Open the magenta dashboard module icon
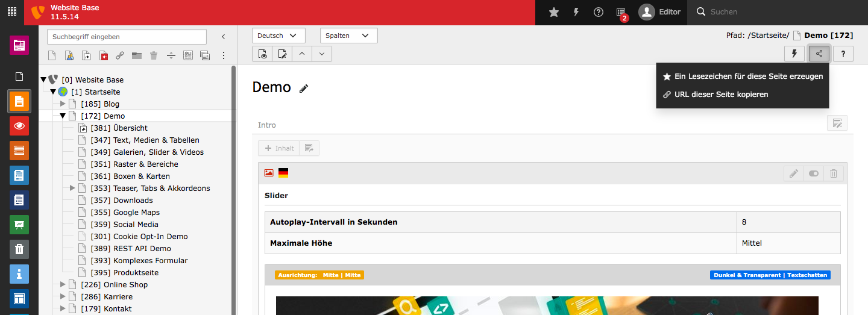Image resolution: width=868 pixels, height=315 pixels. [19, 45]
